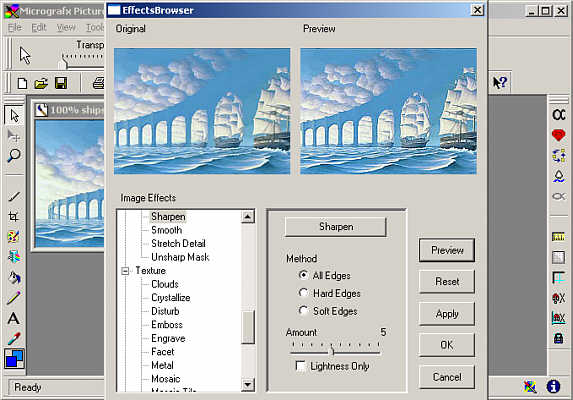Select Emboss texture effect

(x=167, y=325)
